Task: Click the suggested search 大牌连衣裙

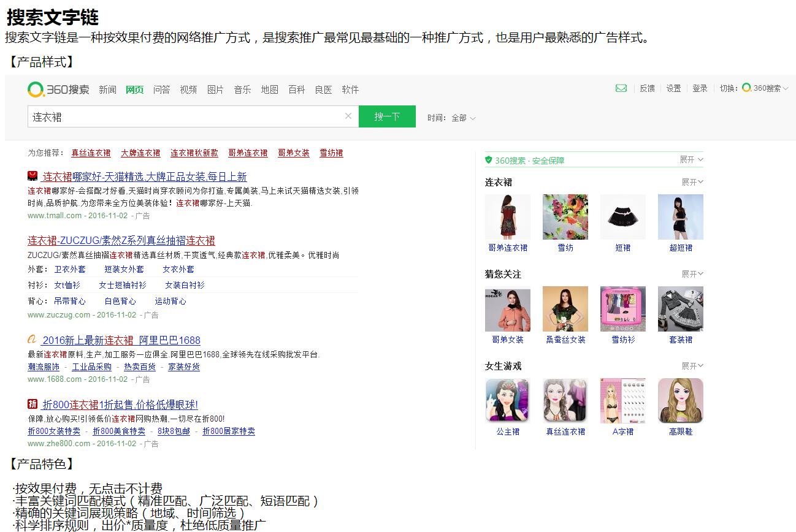Action: pos(140,153)
